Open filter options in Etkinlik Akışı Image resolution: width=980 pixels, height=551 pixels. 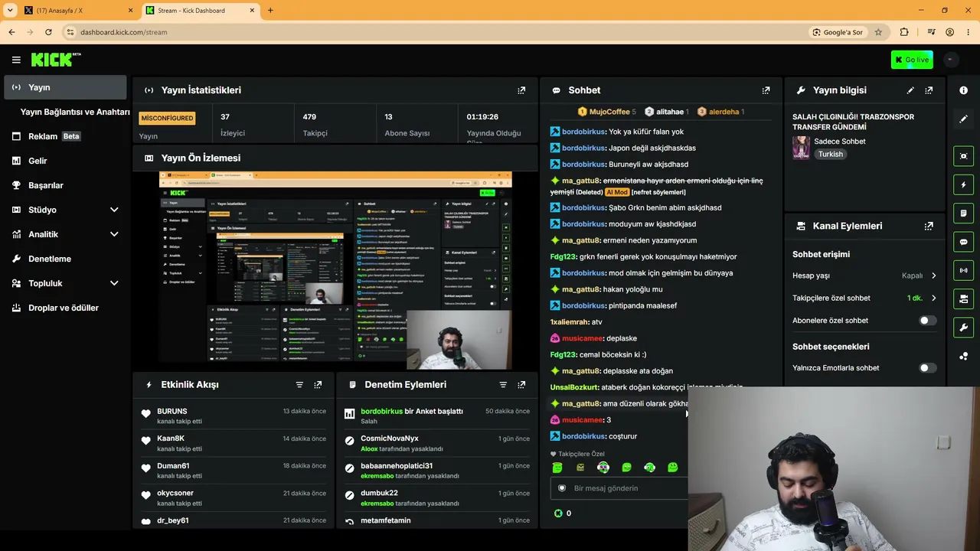click(x=299, y=385)
